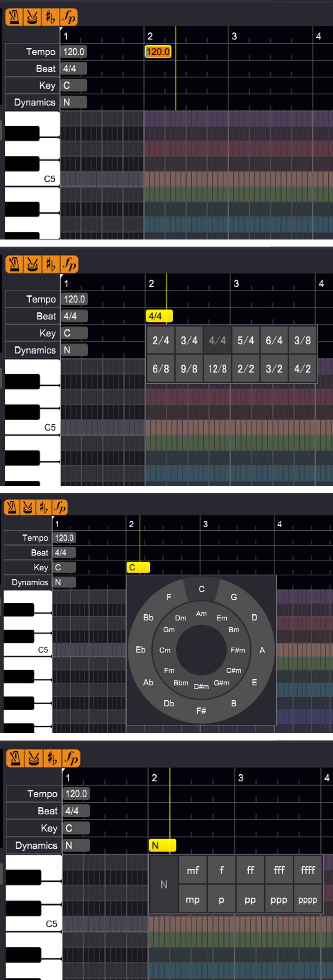Select D#m on the key wheel inner ring
This screenshot has width=333, height=980.
(201, 687)
